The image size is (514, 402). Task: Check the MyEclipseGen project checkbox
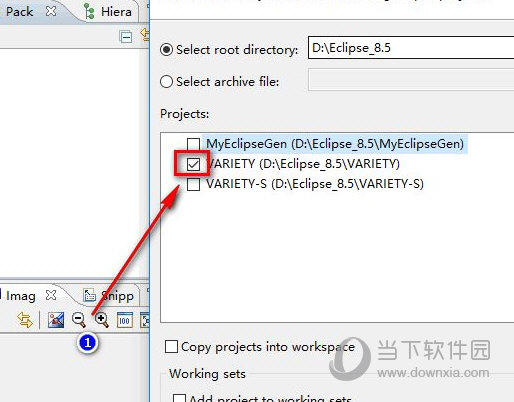pyautogui.click(x=193, y=144)
